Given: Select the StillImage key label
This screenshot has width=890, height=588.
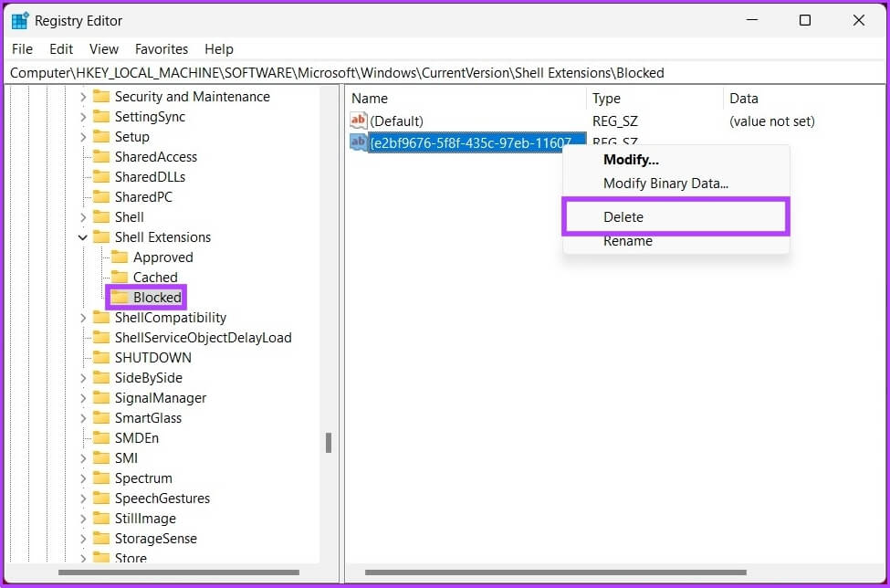Looking at the screenshot, I should point(145,519).
